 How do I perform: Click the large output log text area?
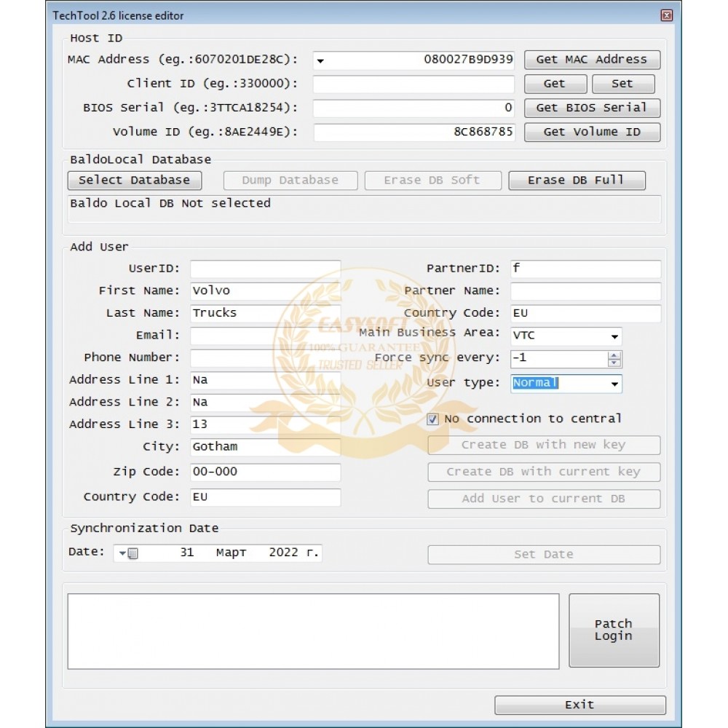click(313, 631)
